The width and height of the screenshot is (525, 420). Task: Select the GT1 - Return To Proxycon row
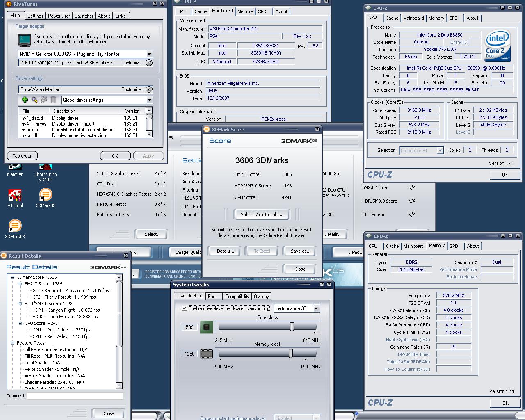71,290
